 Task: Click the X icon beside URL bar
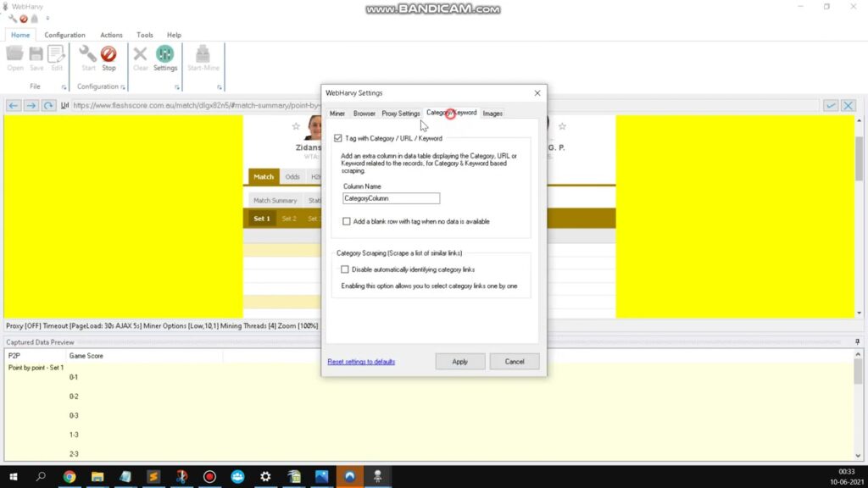tap(848, 105)
